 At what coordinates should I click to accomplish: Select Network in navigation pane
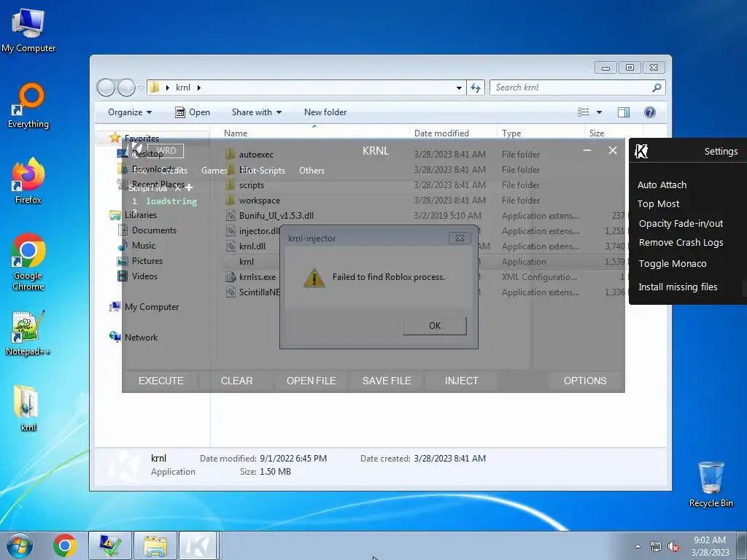pyautogui.click(x=141, y=338)
